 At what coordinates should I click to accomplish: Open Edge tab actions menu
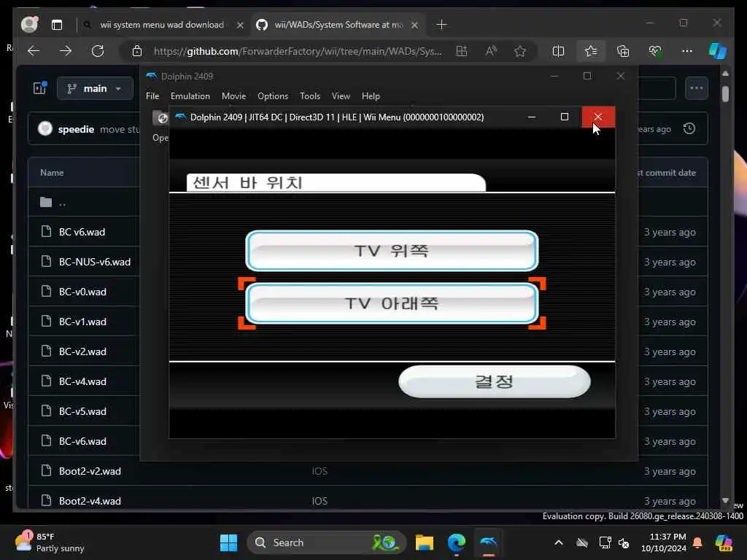click(57, 25)
